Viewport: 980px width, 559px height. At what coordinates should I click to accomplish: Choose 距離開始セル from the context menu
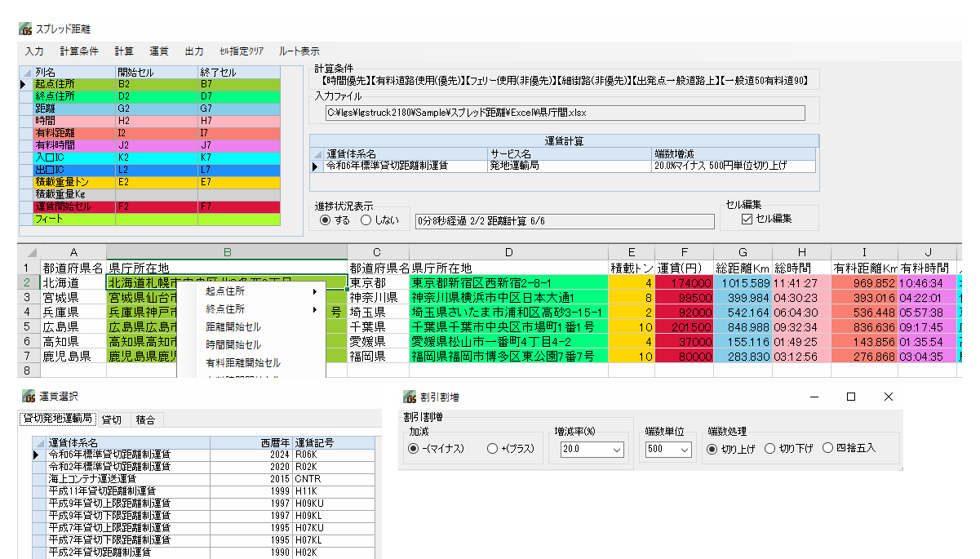pos(233,327)
